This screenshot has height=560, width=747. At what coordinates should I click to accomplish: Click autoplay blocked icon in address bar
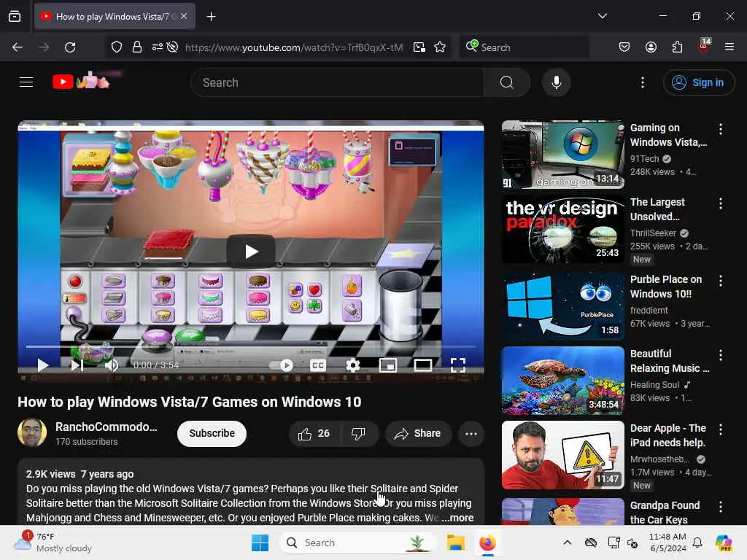[172, 47]
